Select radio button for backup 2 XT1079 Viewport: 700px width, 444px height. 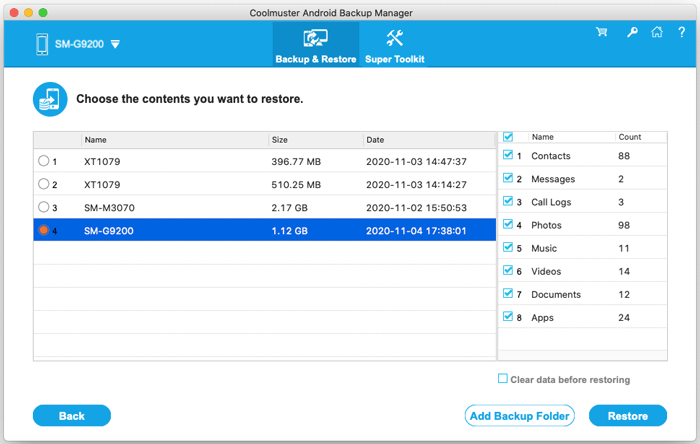tap(43, 184)
